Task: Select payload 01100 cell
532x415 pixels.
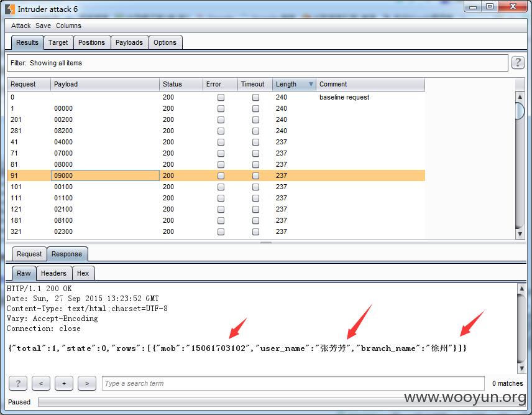Action: coord(105,198)
